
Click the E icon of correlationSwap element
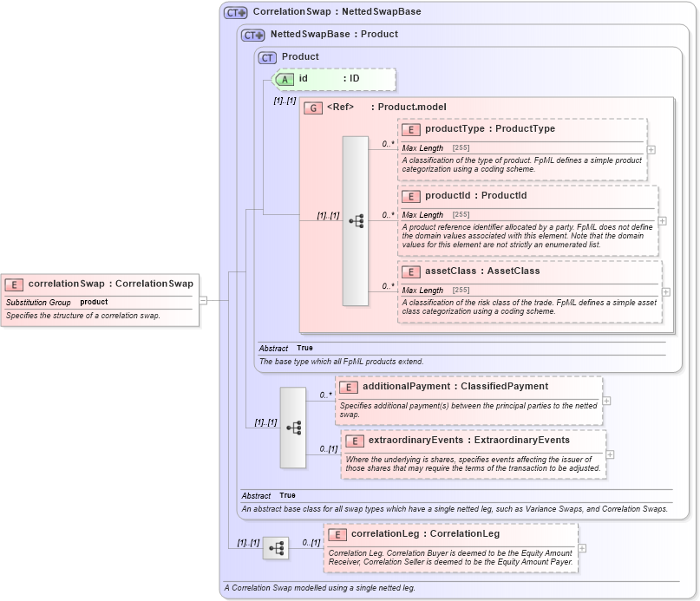pos(14,284)
